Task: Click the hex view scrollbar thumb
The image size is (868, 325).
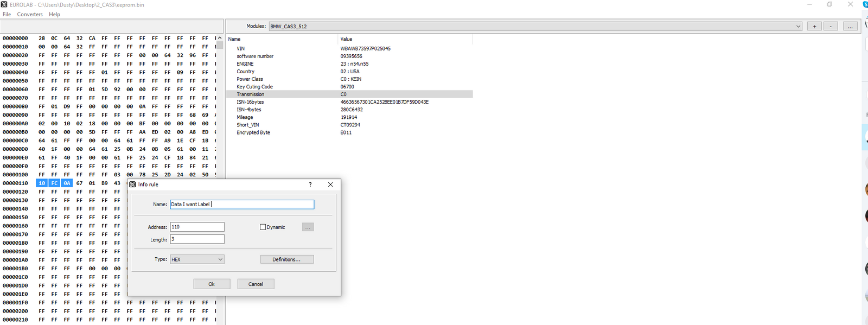Action: coord(220,45)
